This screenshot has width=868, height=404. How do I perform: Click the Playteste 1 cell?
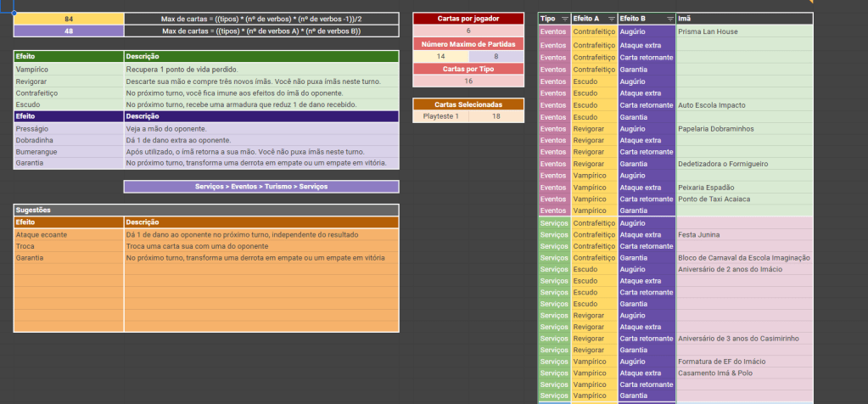pyautogui.click(x=440, y=116)
